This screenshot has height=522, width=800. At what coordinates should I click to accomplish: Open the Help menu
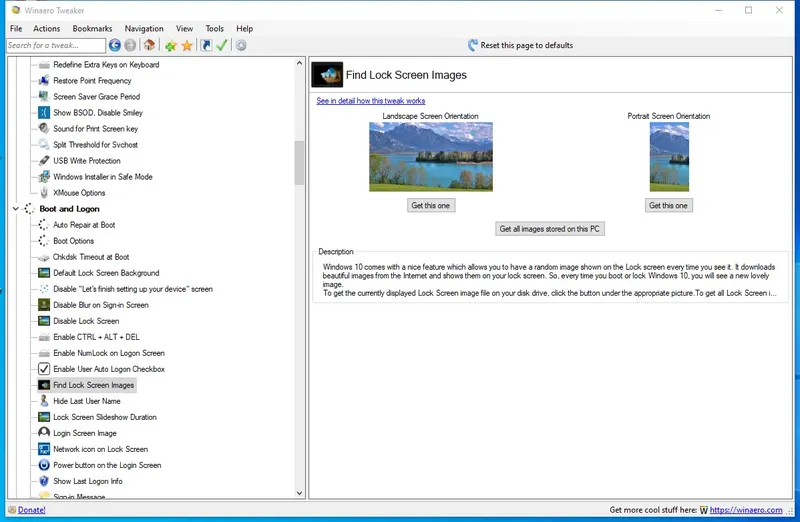(244, 29)
